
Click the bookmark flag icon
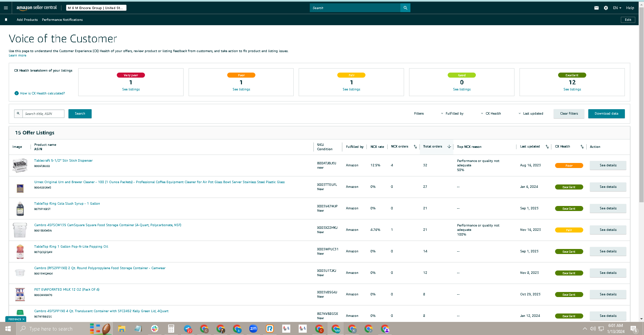click(6, 20)
